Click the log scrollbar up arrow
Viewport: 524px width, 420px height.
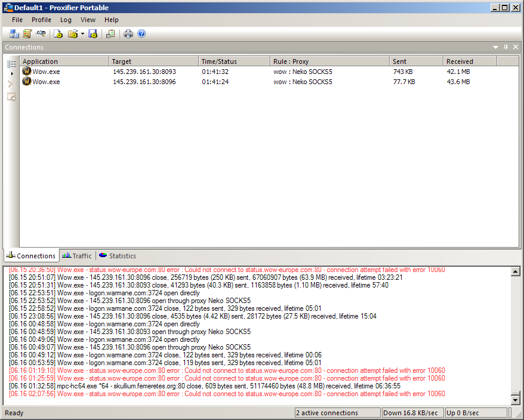(x=515, y=271)
